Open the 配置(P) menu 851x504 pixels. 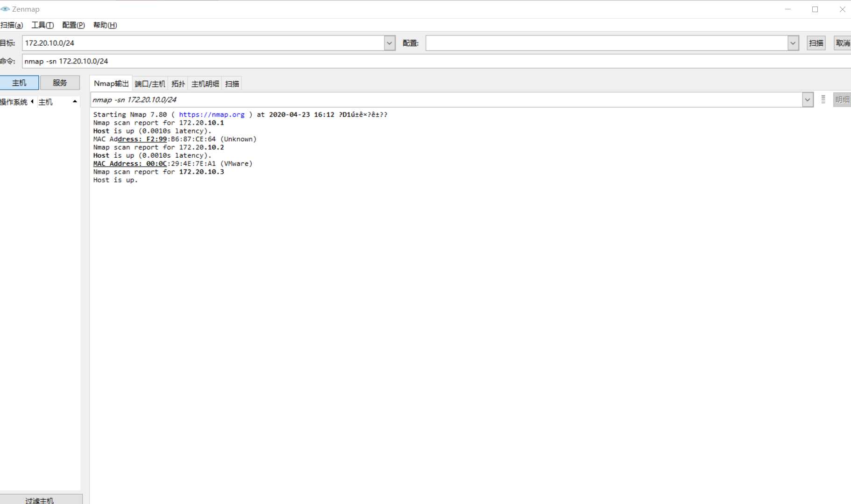click(73, 25)
